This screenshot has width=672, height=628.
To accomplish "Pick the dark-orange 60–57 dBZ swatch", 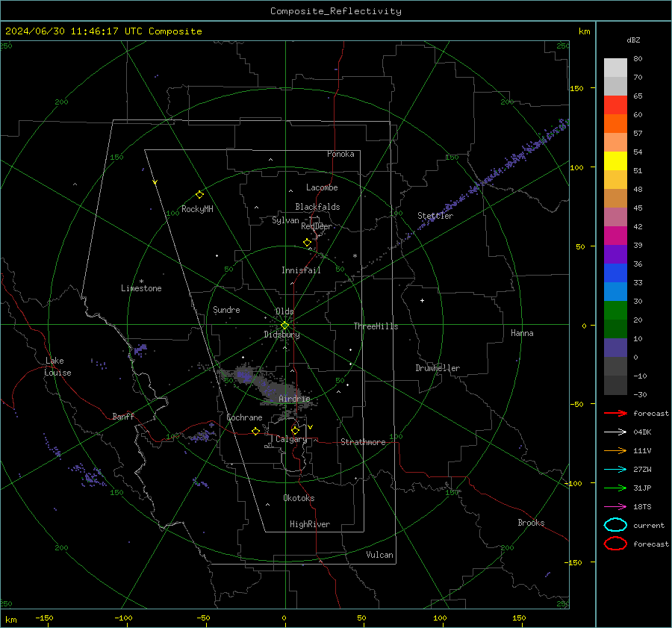I will click(x=615, y=123).
